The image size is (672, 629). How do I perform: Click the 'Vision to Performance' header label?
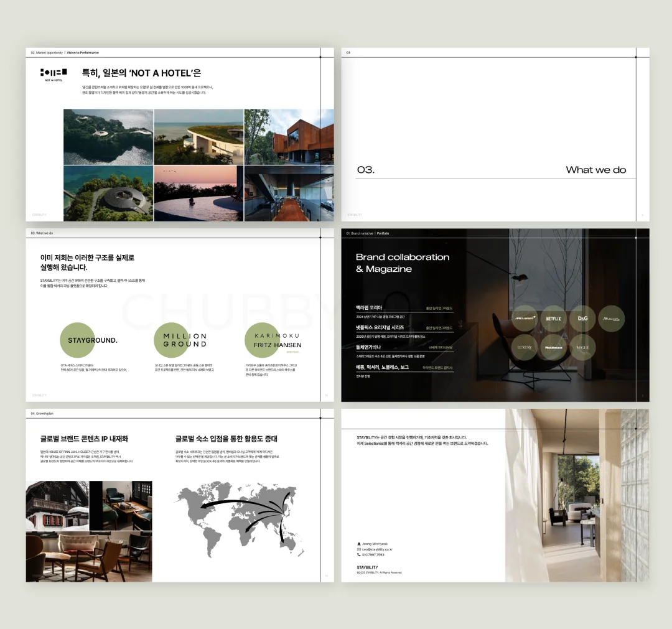point(83,53)
